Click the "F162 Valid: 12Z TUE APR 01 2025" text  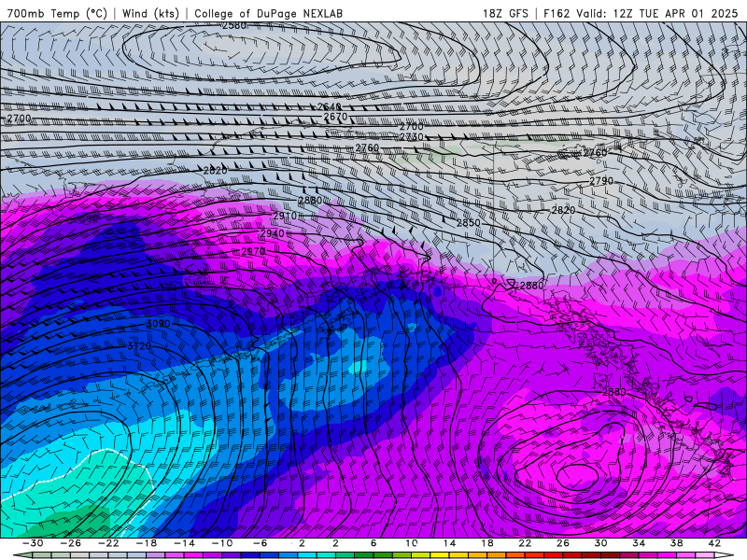coord(641,13)
